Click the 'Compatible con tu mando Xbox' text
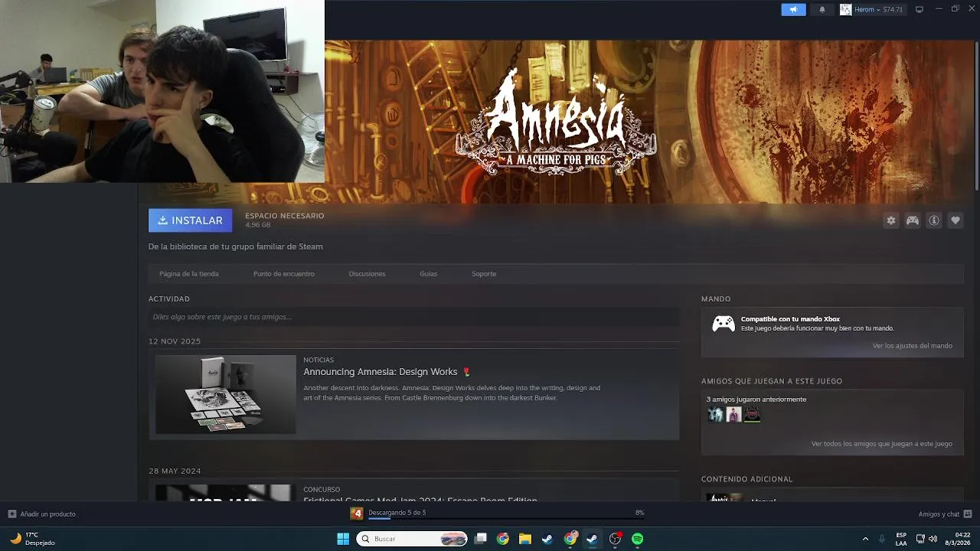This screenshot has height=551, width=980. (790, 319)
